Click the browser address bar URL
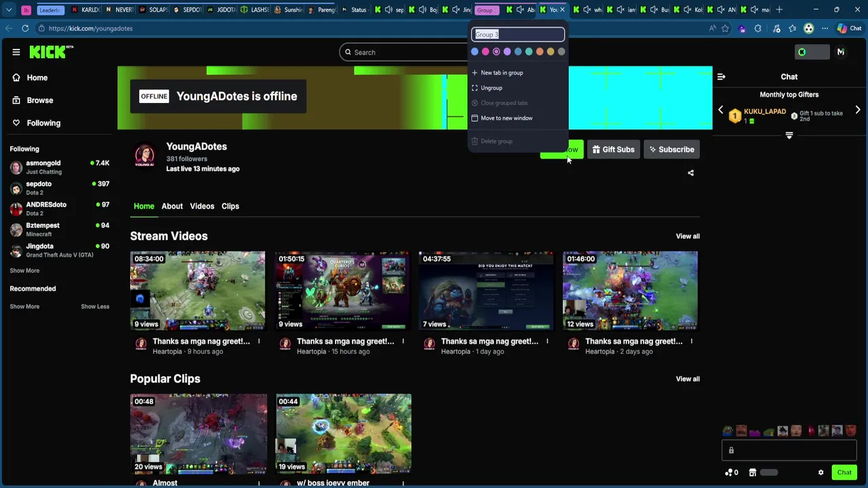This screenshot has height=488, width=868. click(90, 28)
